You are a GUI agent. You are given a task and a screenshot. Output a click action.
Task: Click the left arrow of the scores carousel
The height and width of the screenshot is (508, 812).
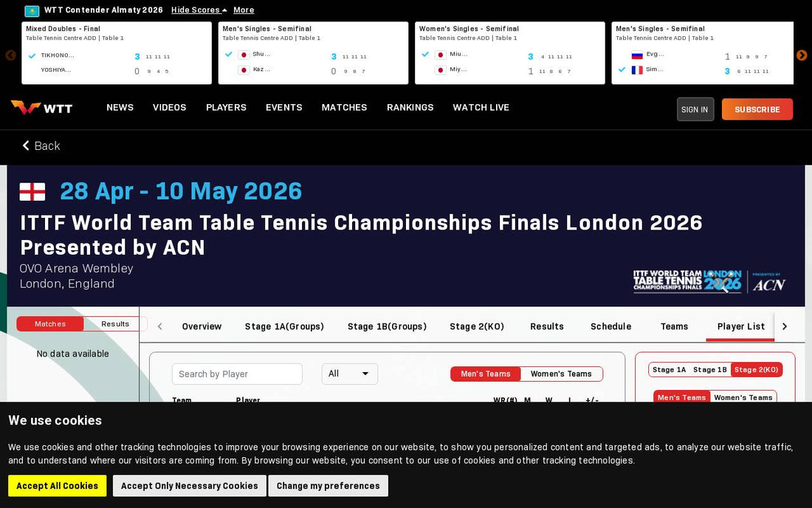click(x=10, y=55)
